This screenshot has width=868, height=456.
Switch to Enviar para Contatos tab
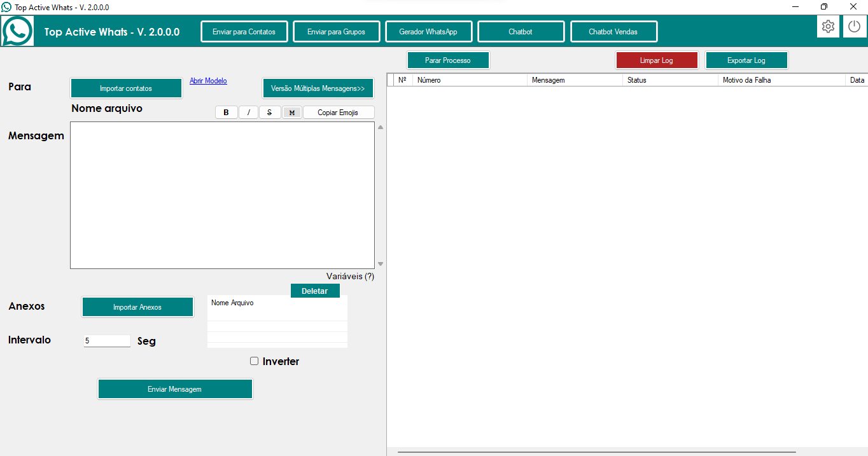[x=244, y=32]
